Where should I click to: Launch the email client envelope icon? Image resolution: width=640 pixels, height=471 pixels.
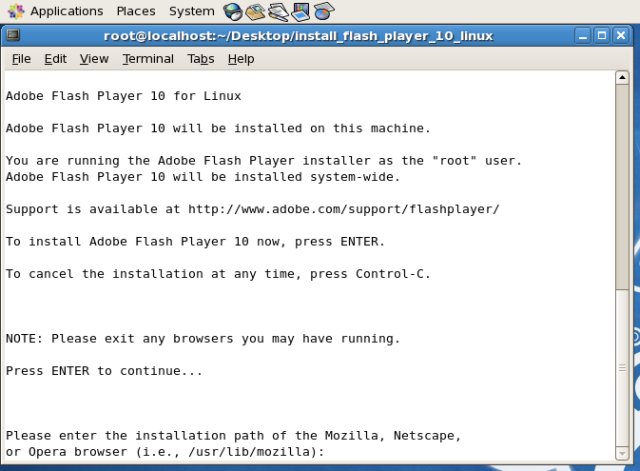pyautogui.click(x=255, y=11)
